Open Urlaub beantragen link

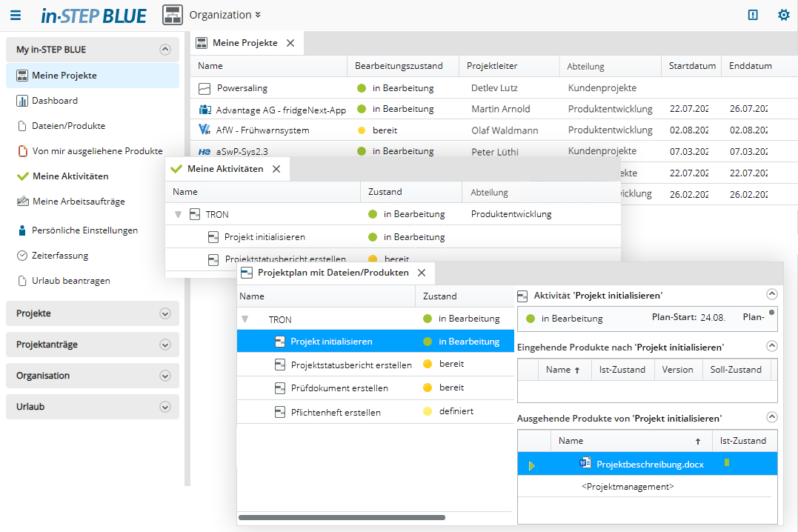coord(70,281)
